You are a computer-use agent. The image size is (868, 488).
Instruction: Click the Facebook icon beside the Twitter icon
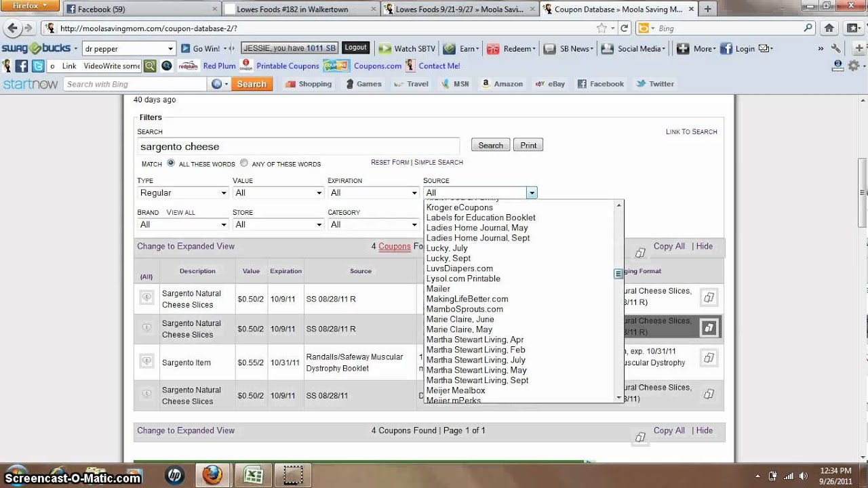click(22, 66)
